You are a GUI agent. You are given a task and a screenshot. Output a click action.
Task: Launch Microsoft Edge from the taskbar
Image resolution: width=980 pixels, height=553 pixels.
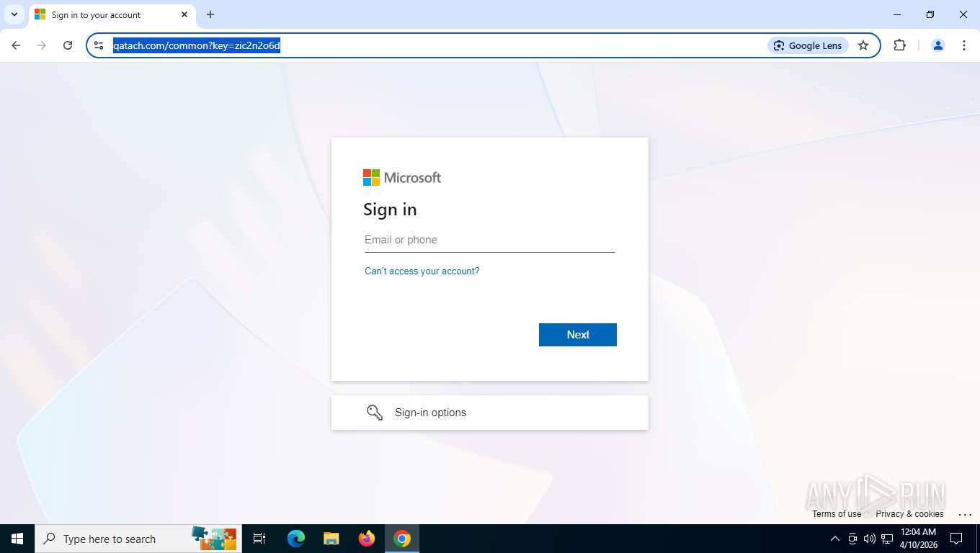(296, 539)
